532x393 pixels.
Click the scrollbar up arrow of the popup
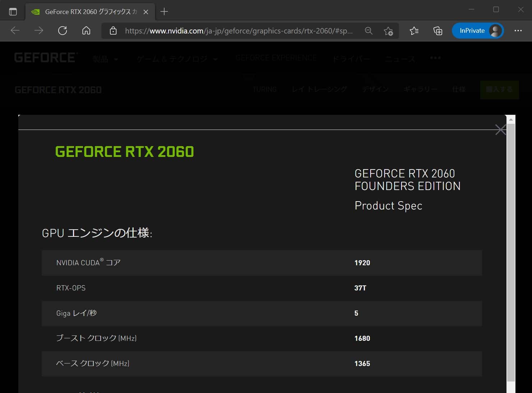pyautogui.click(x=511, y=119)
